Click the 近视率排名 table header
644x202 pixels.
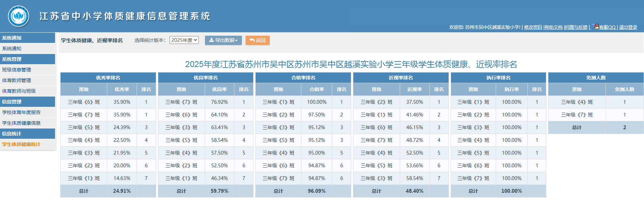click(400, 78)
